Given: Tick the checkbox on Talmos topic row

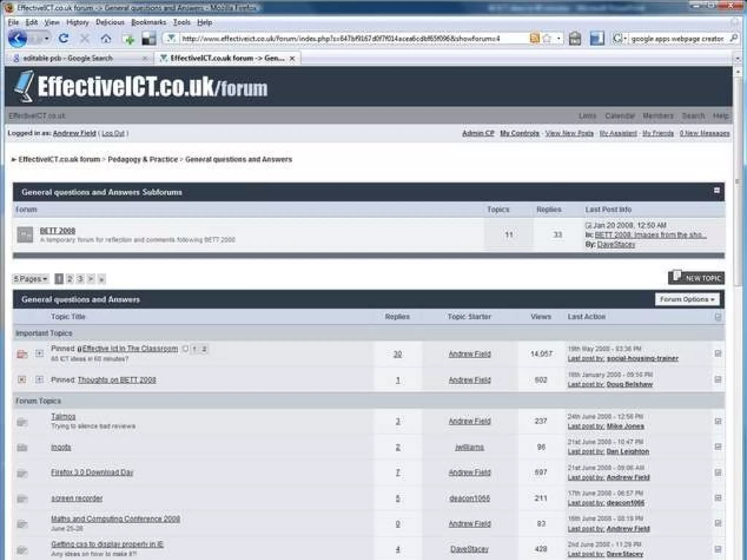Looking at the screenshot, I should click(x=718, y=421).
